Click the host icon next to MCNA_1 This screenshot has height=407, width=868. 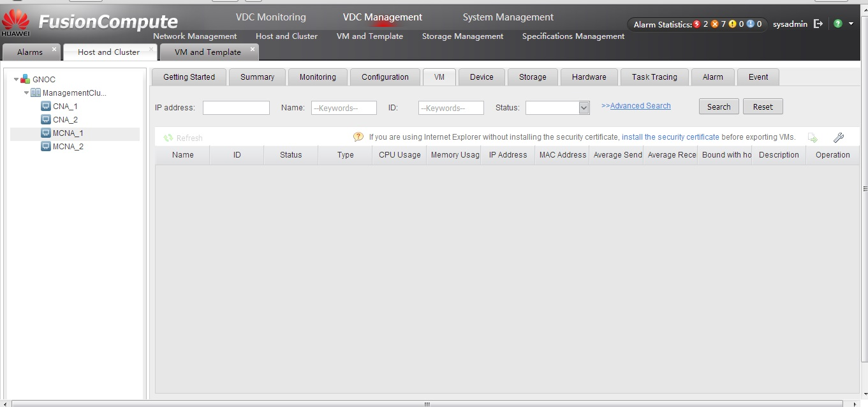tap(46, 133)
